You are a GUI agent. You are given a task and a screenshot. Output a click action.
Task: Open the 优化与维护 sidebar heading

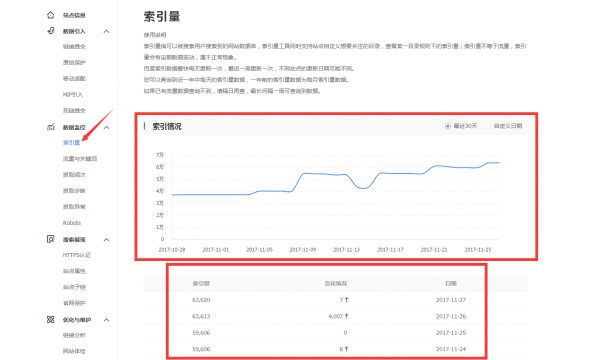point(77,320)
